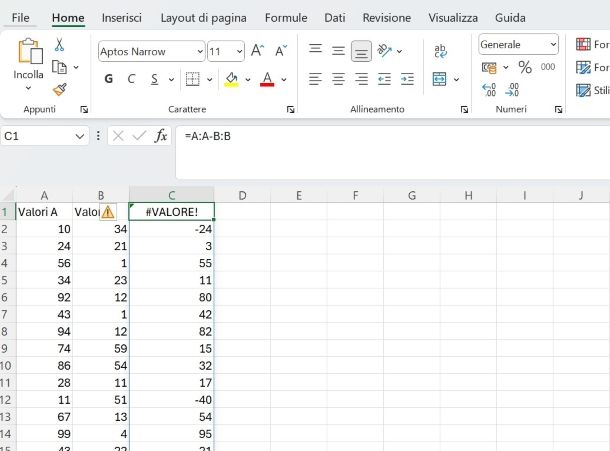This screenshot has width=610, height=451.
Task: Expand font color options arrow
Action: coord(284,79)
